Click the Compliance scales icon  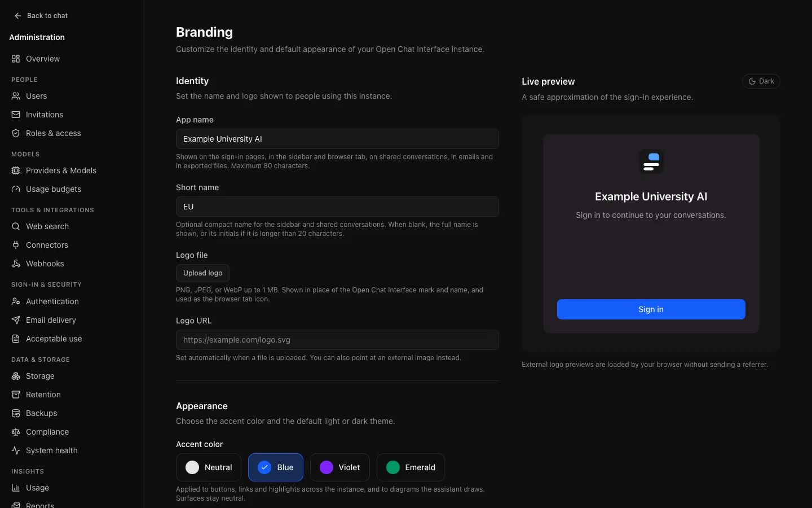16,432
